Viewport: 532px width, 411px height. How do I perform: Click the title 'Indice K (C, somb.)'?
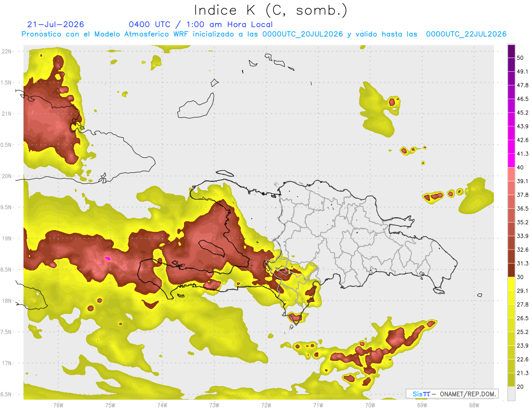pyautogui.click(x=270, y=10)
